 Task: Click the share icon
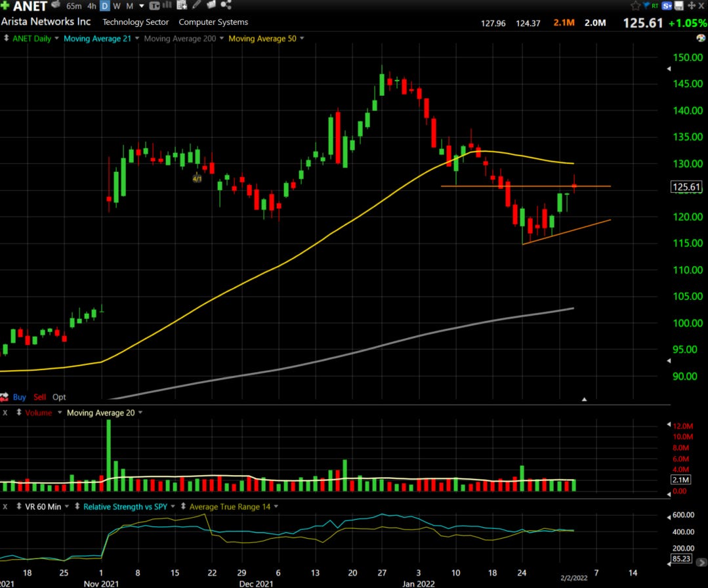(226, 5)
